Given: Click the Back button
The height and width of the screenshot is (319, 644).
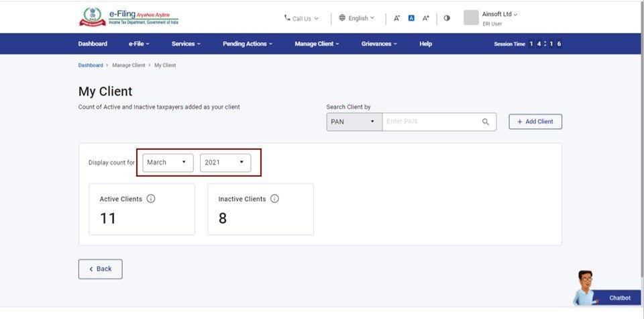Looking at the screenshot, I should (x=101, y=269).
